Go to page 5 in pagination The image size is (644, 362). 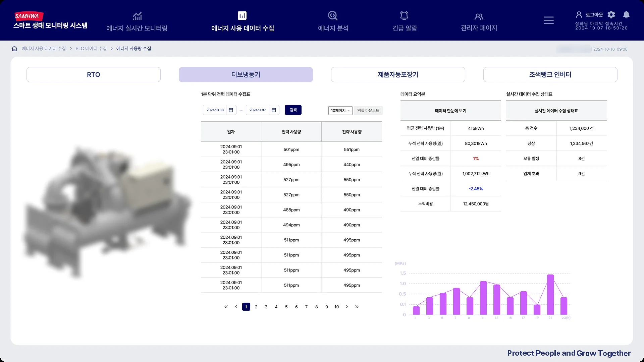pyautogui.click(x=286, y=307)
